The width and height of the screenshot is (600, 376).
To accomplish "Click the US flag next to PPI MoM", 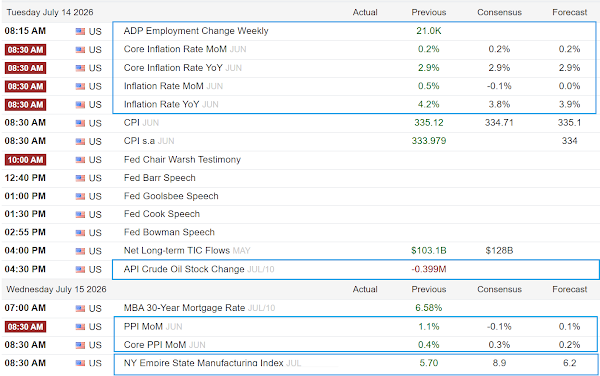I will click(80, 327).
